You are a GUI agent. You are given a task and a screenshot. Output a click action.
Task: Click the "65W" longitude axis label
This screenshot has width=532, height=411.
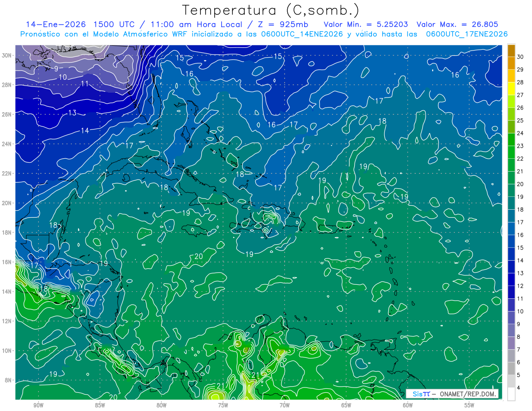pos(346,405)
